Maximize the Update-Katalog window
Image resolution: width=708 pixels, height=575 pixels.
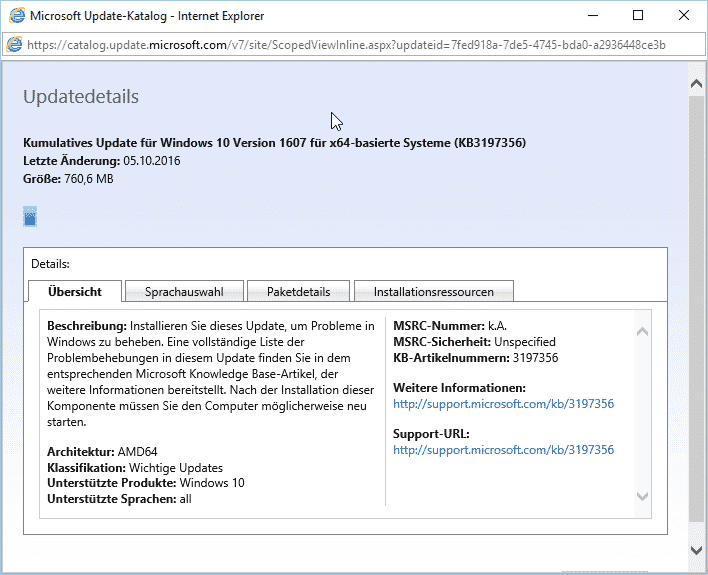[638, 15]
